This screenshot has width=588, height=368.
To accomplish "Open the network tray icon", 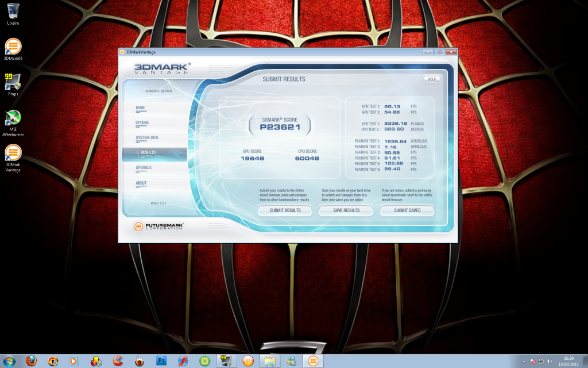I will (541, 362).
